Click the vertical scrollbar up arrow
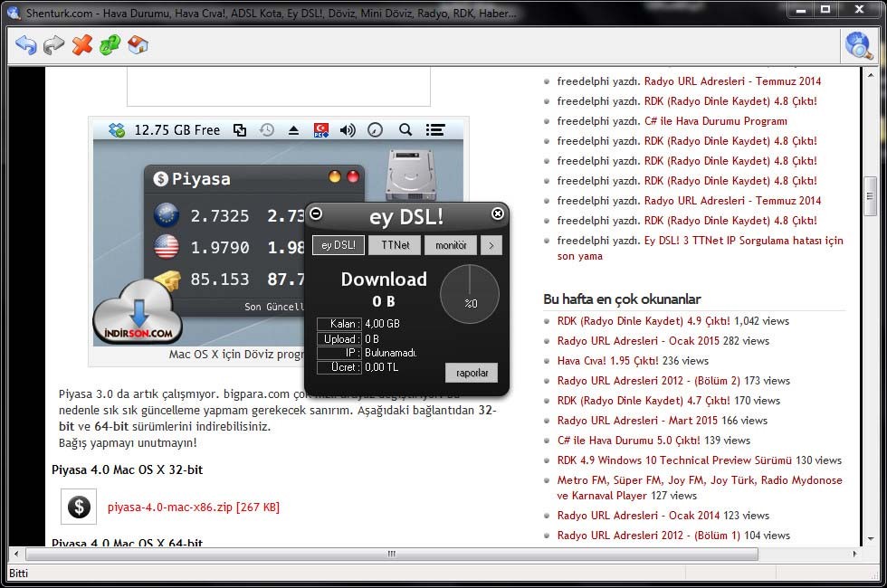 (x=870, y=74)
